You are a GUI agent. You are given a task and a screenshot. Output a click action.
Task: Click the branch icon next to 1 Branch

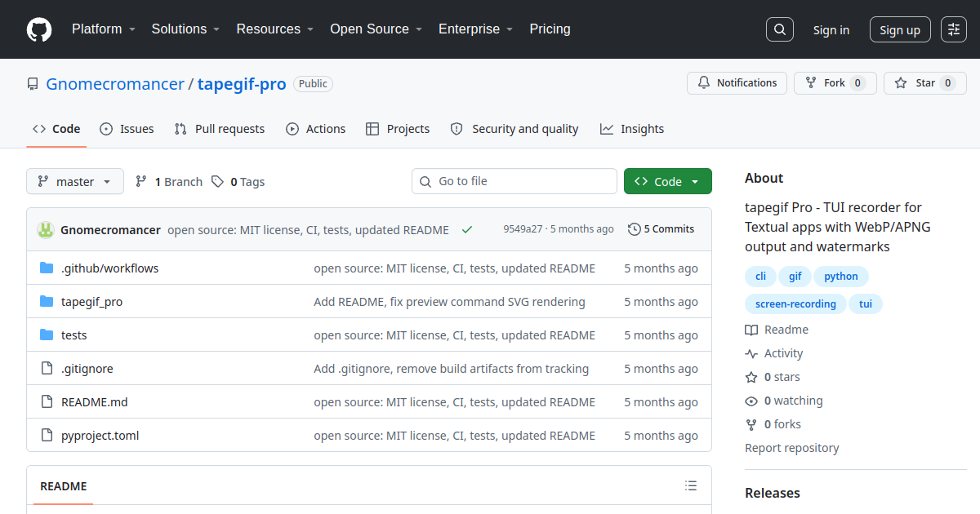point(141,182)
